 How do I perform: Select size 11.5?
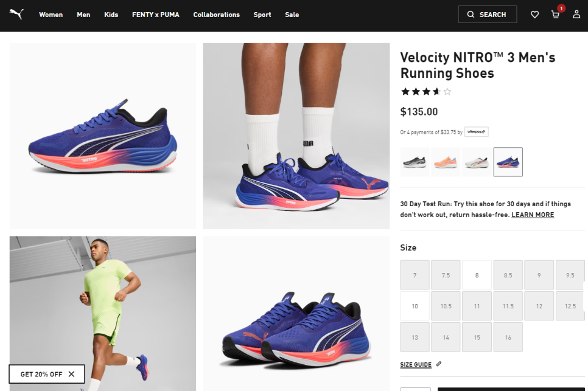(508, 306)
